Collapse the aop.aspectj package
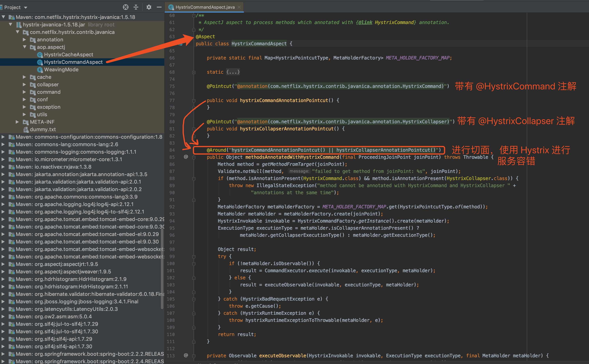Screen dimensions: 589x364 [24, 47]
